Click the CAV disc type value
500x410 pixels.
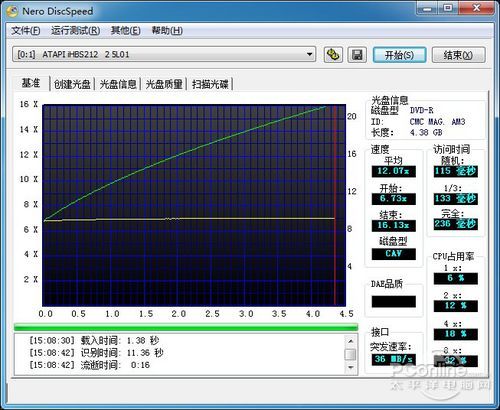[x=394, y=254]
